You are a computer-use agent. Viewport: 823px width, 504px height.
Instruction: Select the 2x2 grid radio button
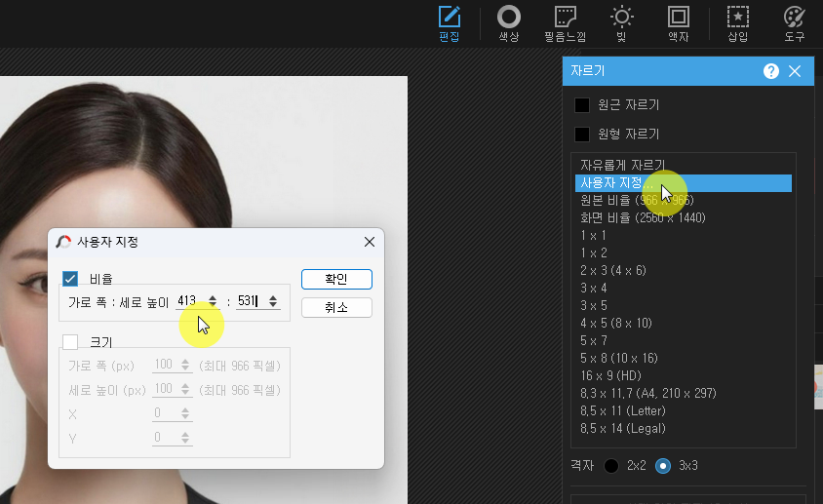click(x=611, y=466)
